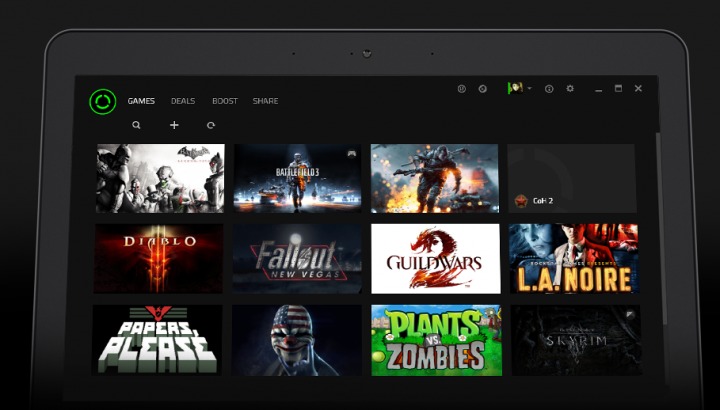Click the first round icon left of avatar
This screenshot has width=720, height=410.
pyautogui.click(x=461, y=89)
